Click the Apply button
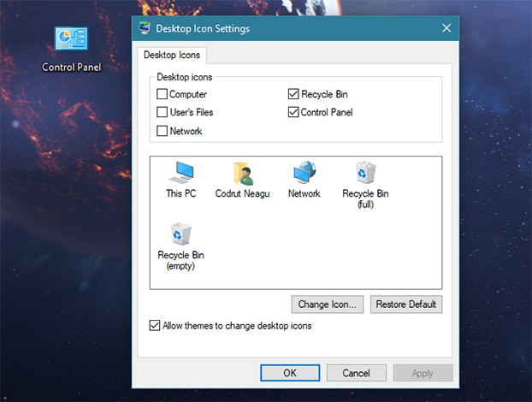 click(423, 373)
